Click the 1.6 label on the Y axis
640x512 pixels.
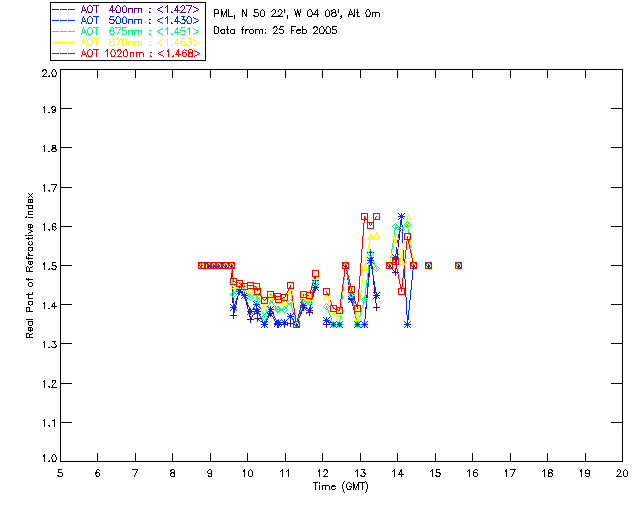49,227
